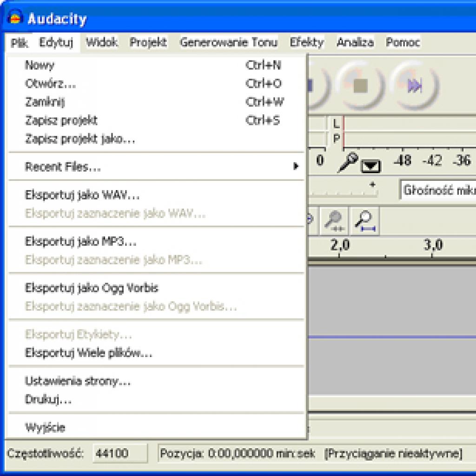
Task: Select Wyjście to exit Audacity
Action: pos(156,428)
